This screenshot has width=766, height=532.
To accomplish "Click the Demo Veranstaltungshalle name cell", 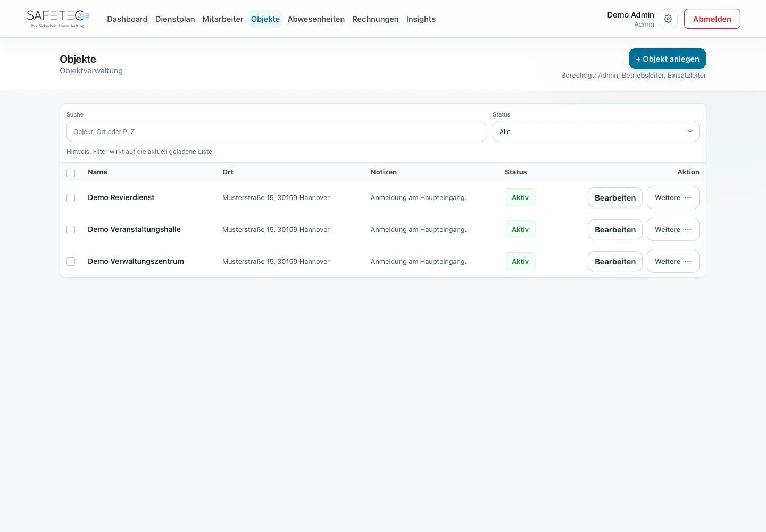I will 134,229.
